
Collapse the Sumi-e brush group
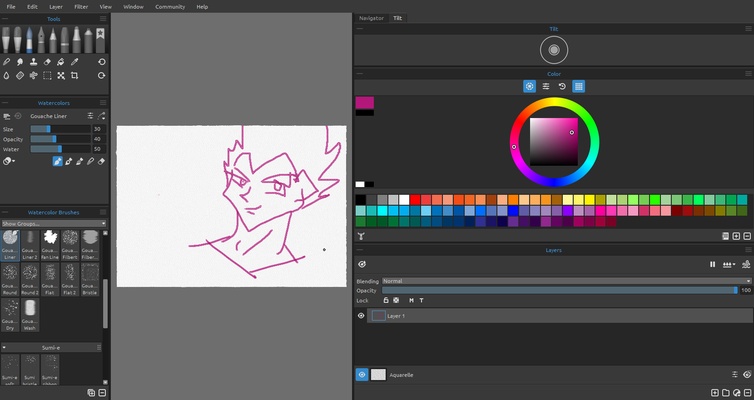pyautogui.click(x=4, y=347)
